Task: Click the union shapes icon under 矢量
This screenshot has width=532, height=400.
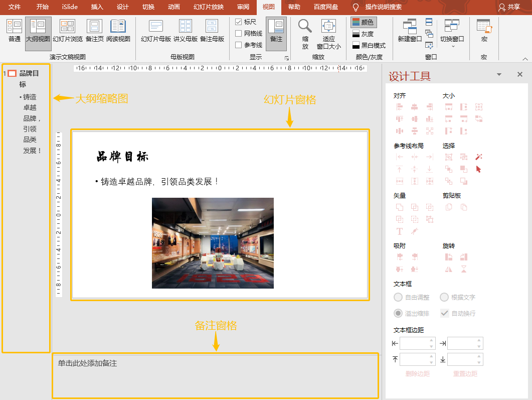Action: pyautogui.click(x=400, y=207)
